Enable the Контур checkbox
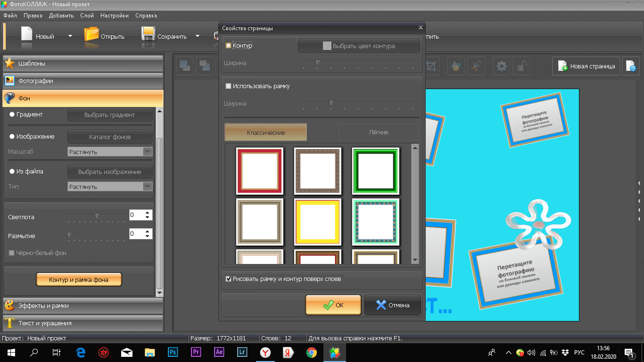Screen dimensions: 644x362 pyautogui.click(x=229, y=46)
